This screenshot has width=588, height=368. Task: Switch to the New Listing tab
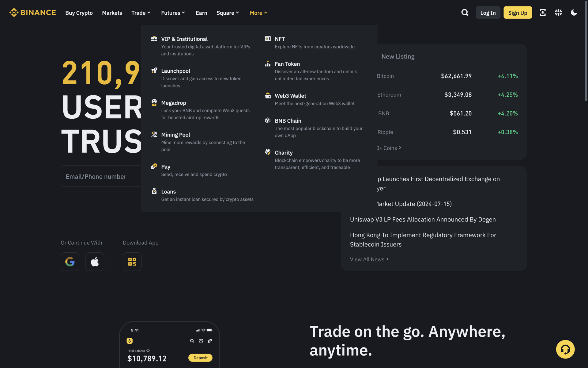click(398, 56)
